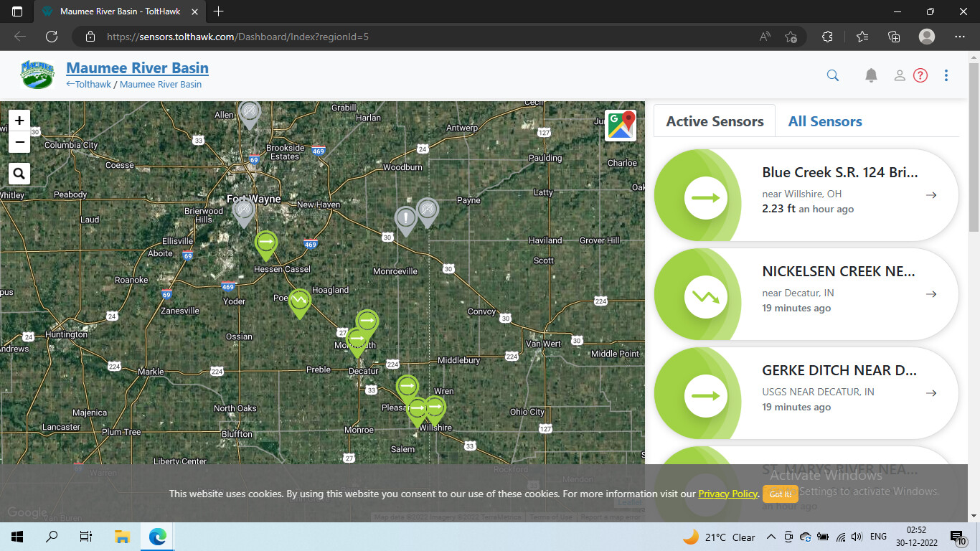Click the map zoom out minus button
Image resolution: width=980 pixels, height=551 pixels.
[x=19, y=142]
